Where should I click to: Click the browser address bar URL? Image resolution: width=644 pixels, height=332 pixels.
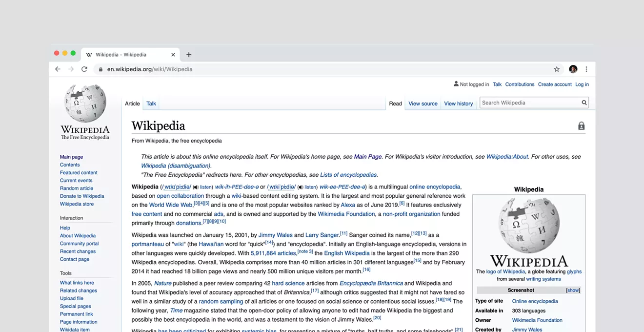(150, 69)
